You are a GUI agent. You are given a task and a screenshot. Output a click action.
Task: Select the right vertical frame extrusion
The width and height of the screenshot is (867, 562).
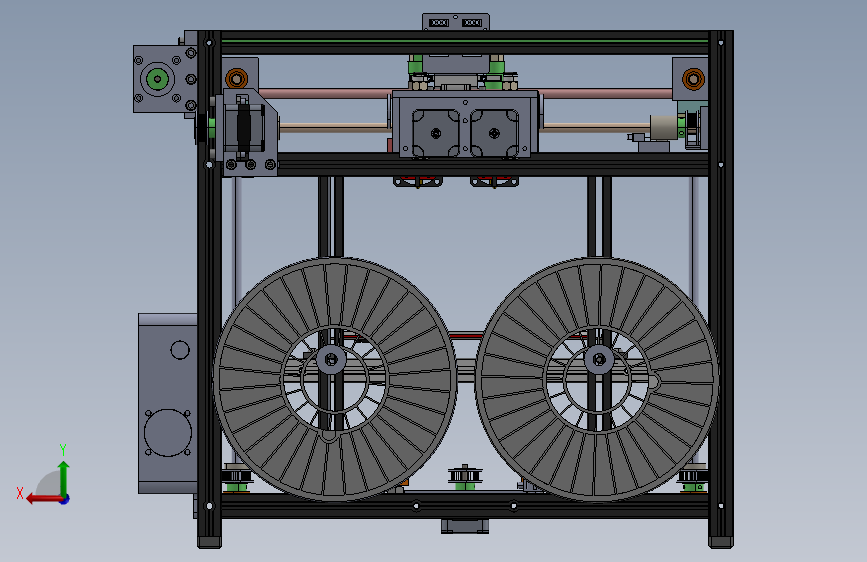[721, 289]
